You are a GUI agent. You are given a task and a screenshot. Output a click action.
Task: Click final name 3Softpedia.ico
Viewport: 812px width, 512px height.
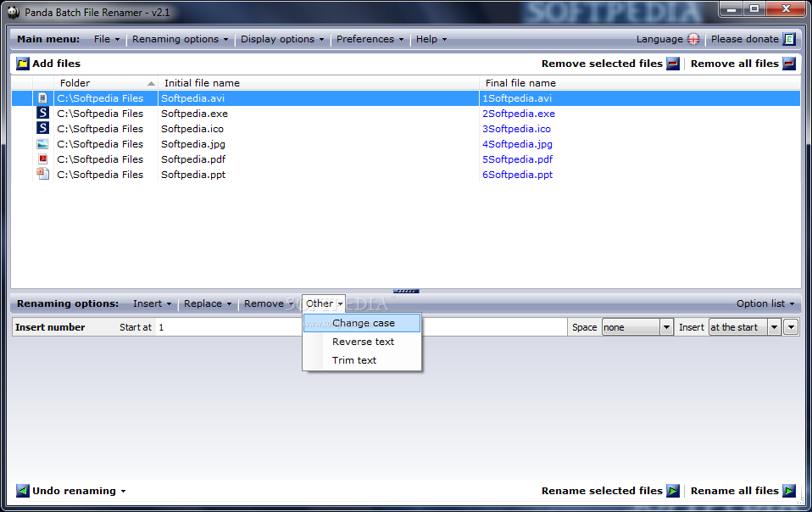[x=516, y=128]
